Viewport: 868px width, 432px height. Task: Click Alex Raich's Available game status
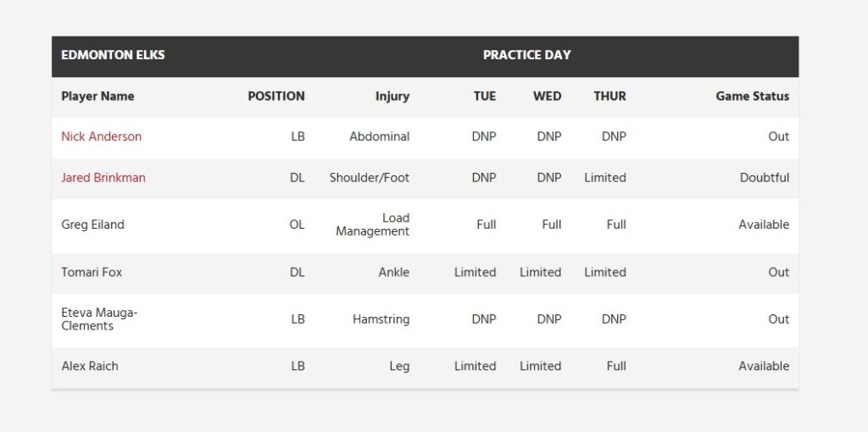763,366
